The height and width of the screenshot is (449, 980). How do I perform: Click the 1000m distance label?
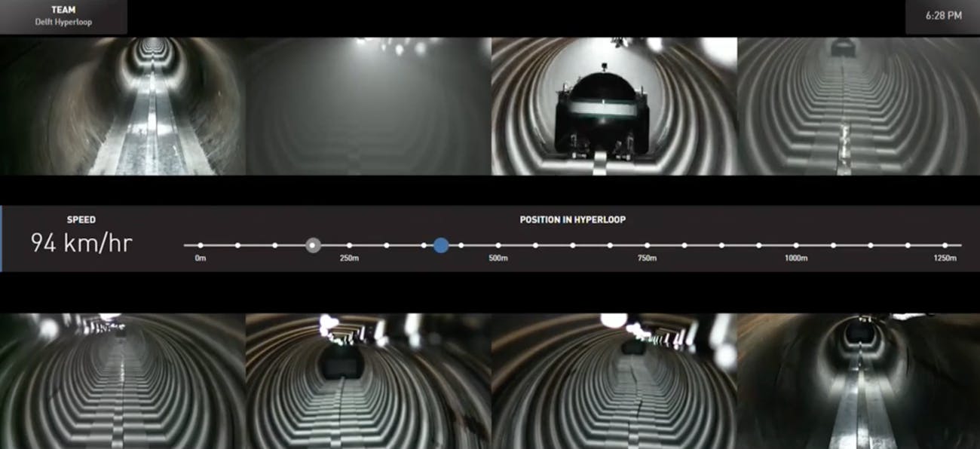[796, 259]
